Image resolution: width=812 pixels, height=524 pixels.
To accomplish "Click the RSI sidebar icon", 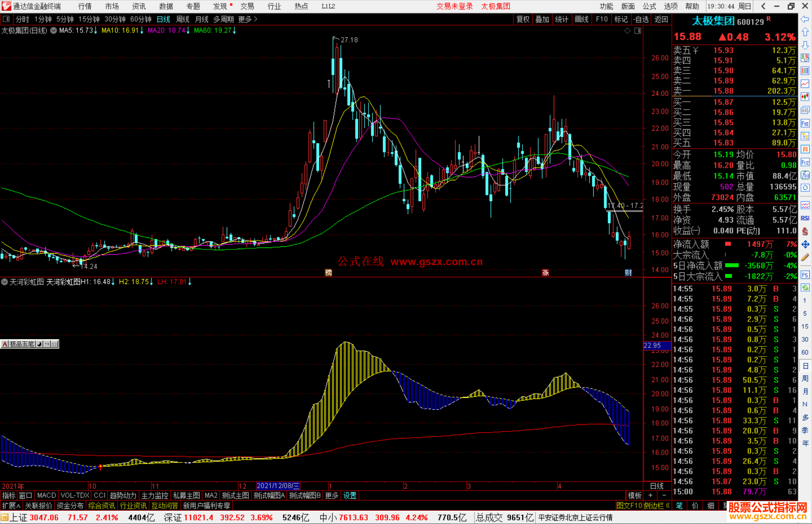I will pos(805,218).
